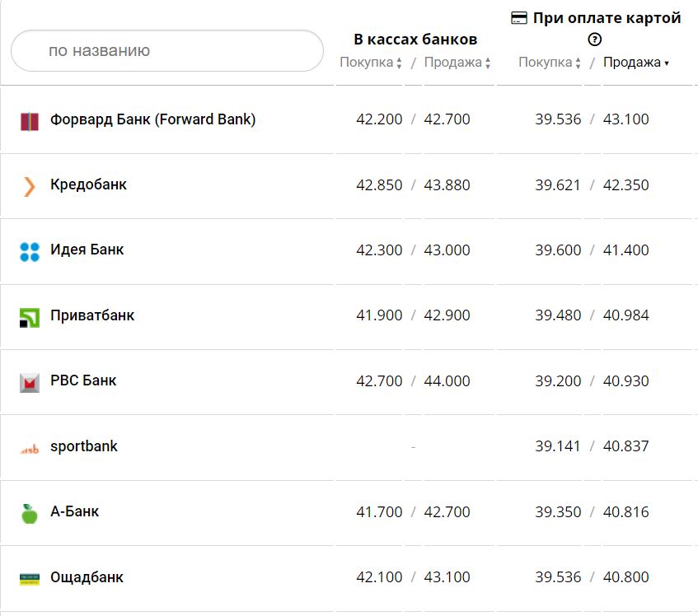Open the Форвард Банк (Forward Bank) link
Screen dimensions: 698x616
[152, 119]
